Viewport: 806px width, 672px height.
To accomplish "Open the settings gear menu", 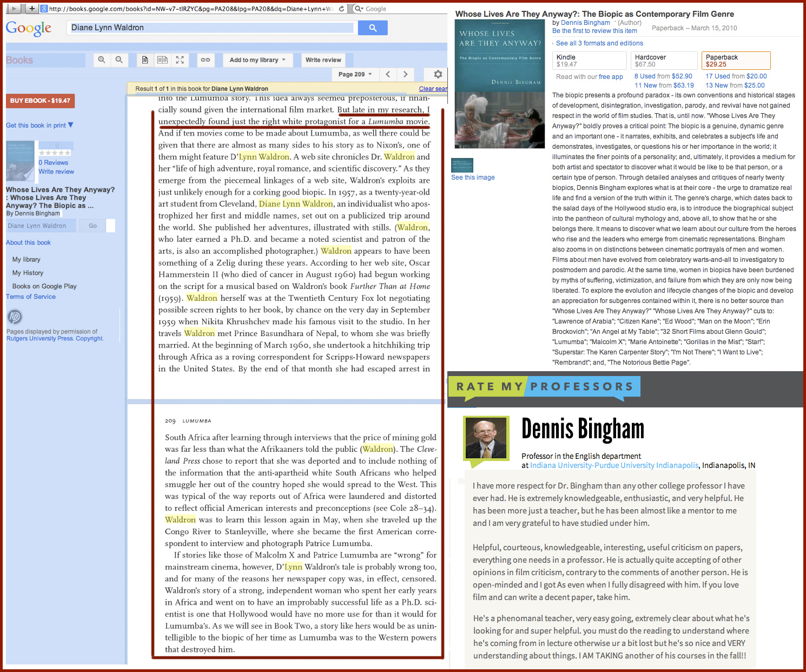I will (438, 74).
